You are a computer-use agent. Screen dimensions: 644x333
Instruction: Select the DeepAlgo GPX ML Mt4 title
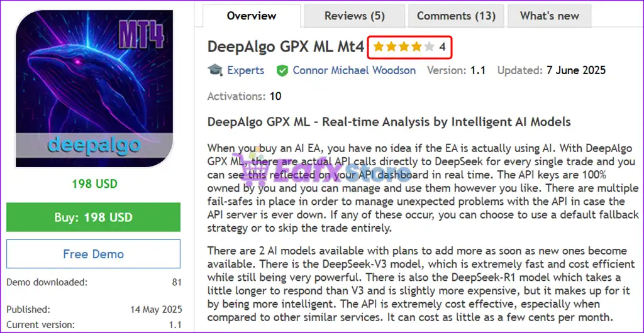point(286,46)
